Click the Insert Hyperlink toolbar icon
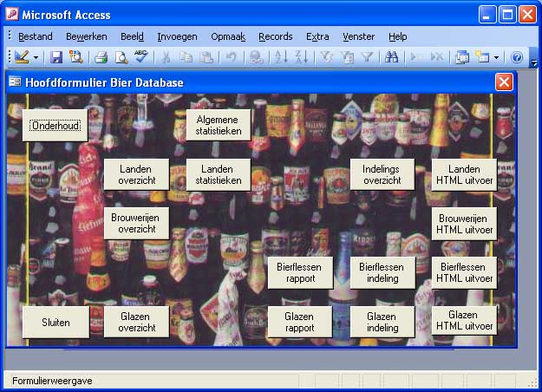The width and height of the screenshot is (542, 392). coord(257,57)
